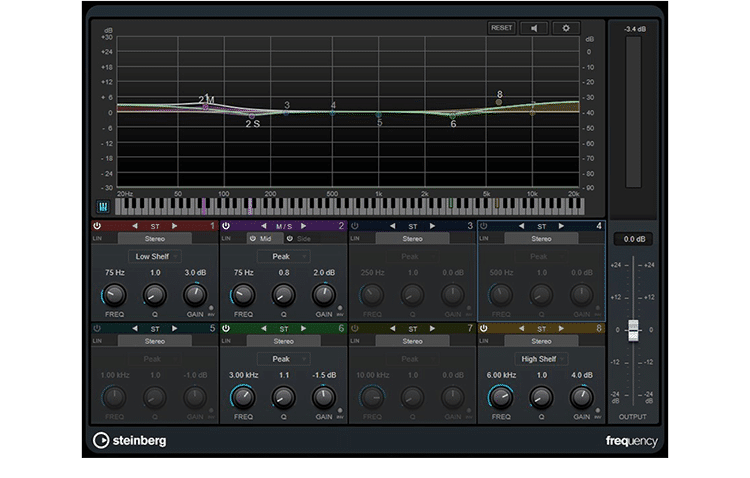Select Stereo tab in band 8

541,341
